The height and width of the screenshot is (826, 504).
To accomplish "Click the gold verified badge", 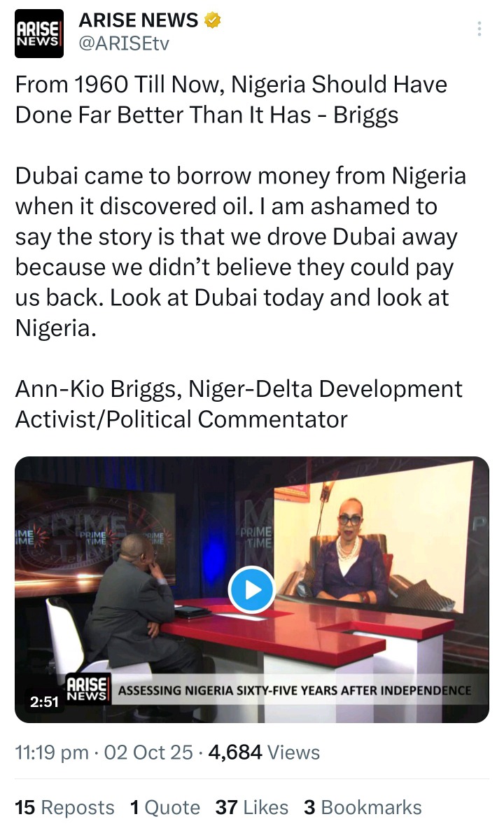I will click(212, 20).
